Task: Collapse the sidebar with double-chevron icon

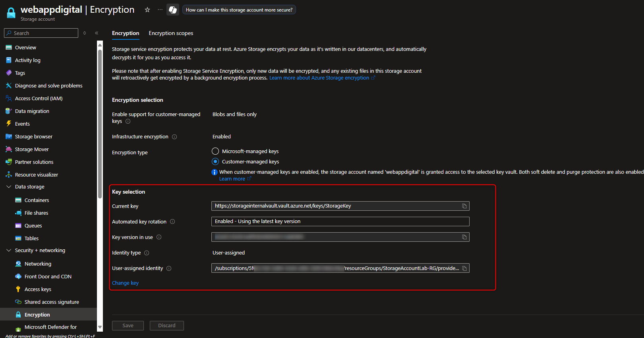Action: point(97,33)
